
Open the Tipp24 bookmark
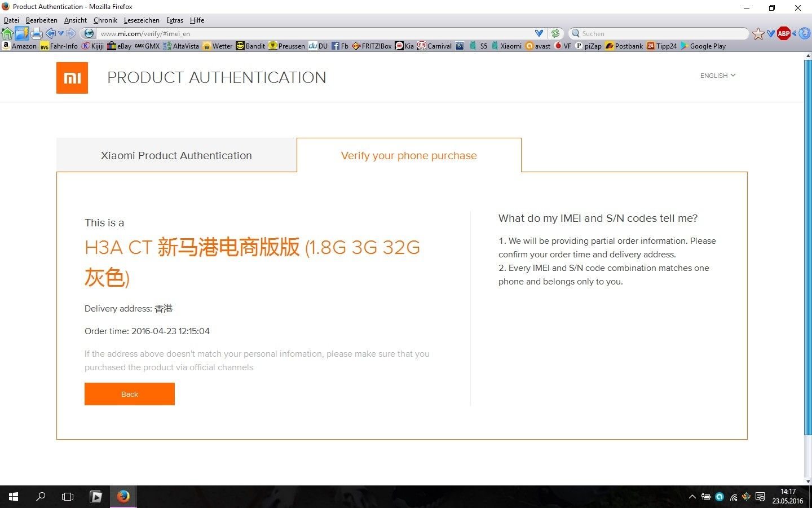click(662, 46)
